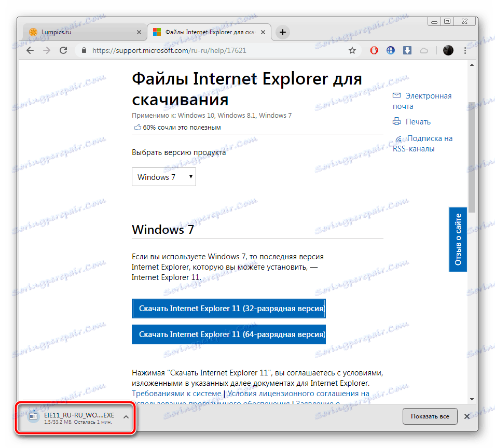Image resolution: width=495 pixels, height=448 pixels.
Task: Open the Условия лицензионного соглашения link
Action: [298, 394]
